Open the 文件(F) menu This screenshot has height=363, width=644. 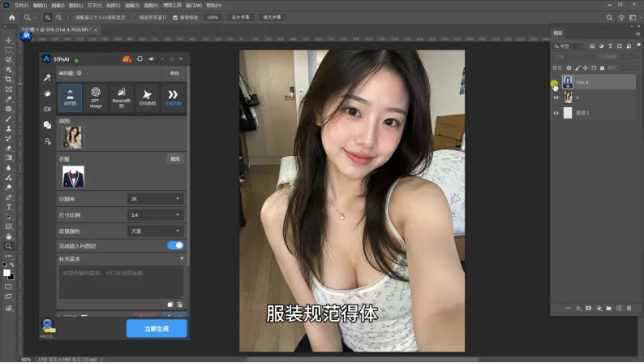pos(21,6)
